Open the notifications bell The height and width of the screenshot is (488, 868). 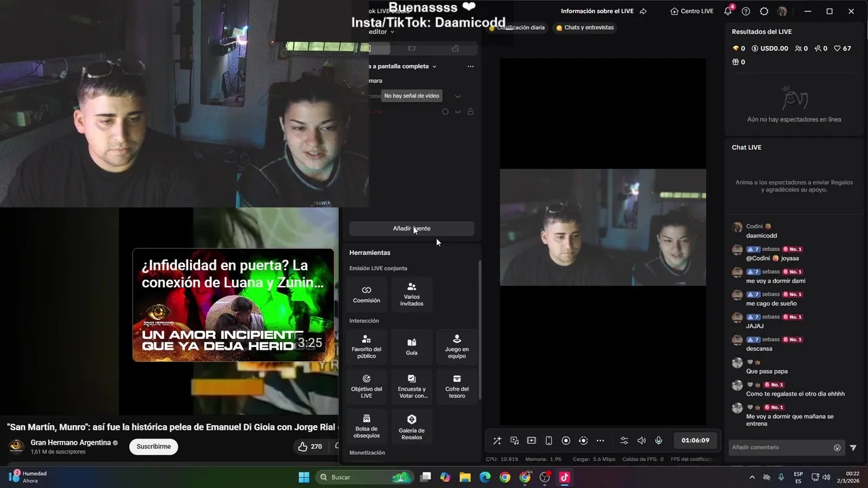(728, 11)
